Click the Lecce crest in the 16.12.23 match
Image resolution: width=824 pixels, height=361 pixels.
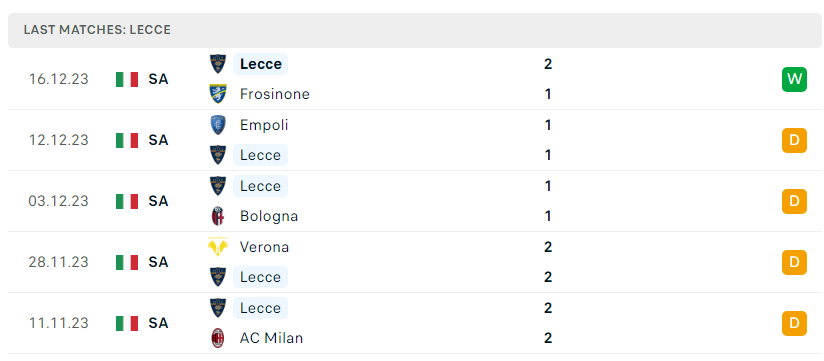218,64
